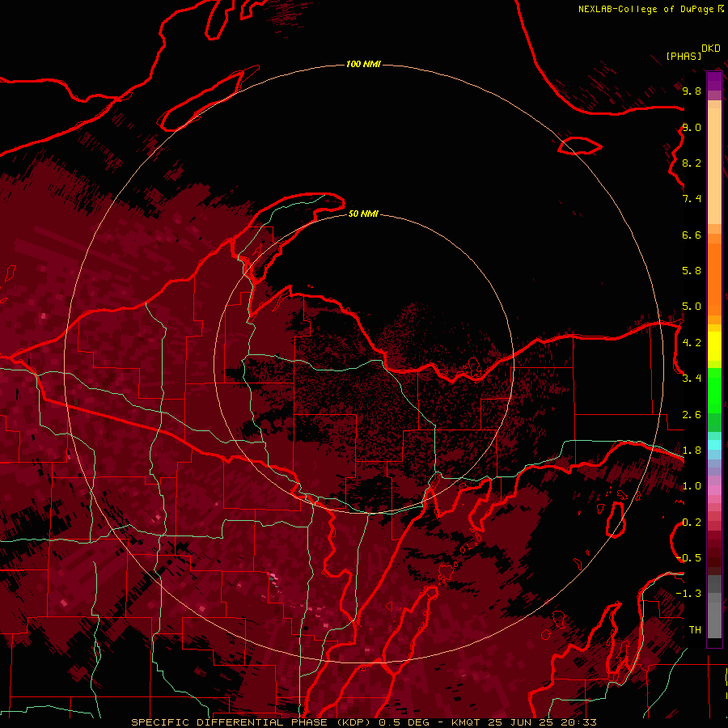
Task: Click the pink segment of the color bar
Action: (714, 490)
